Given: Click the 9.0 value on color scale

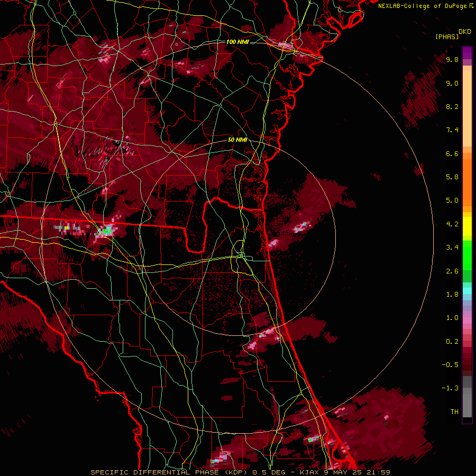Looking at the screenshot, I should coord(452,83).
